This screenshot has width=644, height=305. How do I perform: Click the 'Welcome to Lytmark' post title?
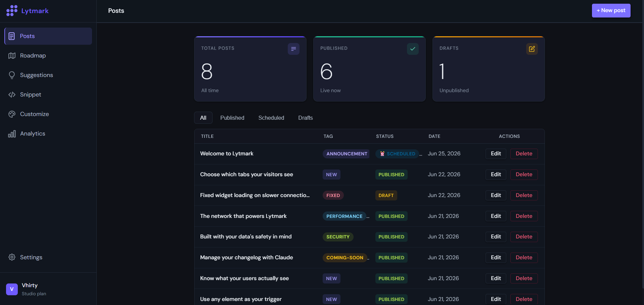pos(227,154)
